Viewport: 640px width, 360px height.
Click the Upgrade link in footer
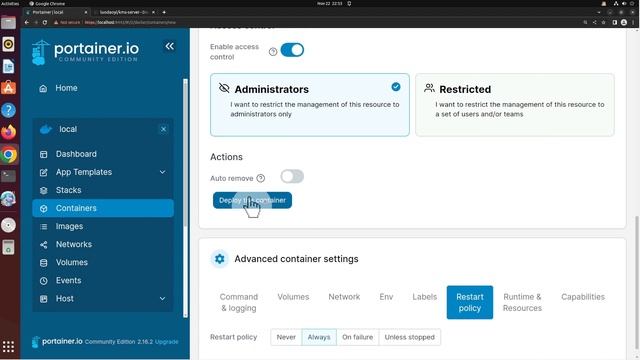(x=167, y=342)
